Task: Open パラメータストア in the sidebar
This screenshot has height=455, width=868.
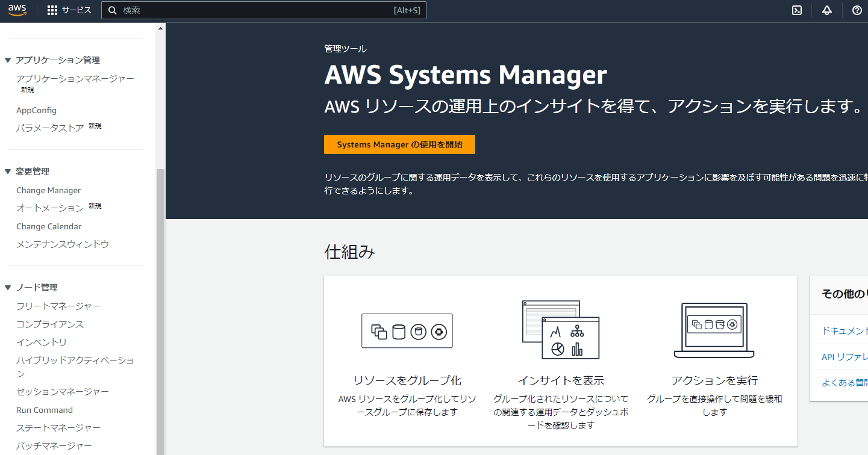Action: 50,128
